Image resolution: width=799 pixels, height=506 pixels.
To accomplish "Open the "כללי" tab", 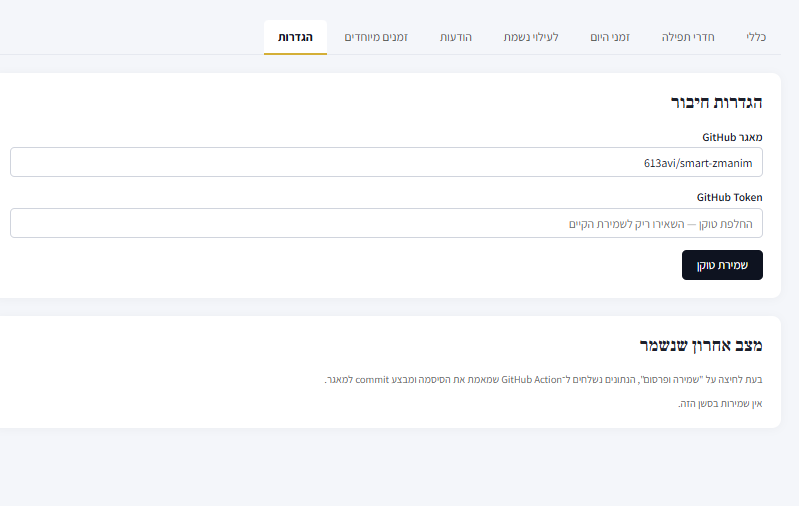I will [755, 37].
